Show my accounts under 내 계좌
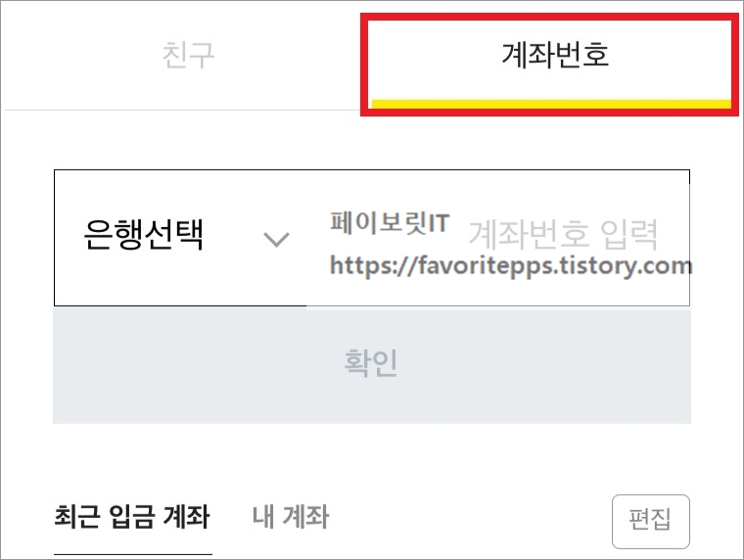This screenshot has width=744, height=560. click(x=291, y=516)
